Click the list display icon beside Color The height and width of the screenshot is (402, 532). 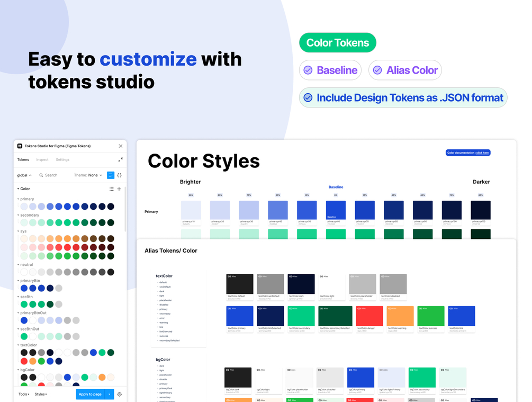112,189
